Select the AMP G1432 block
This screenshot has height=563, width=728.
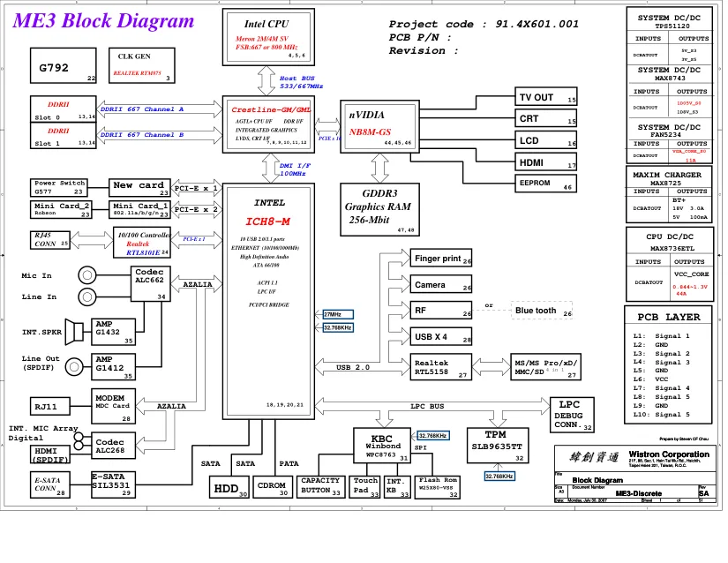click(113, 332)
